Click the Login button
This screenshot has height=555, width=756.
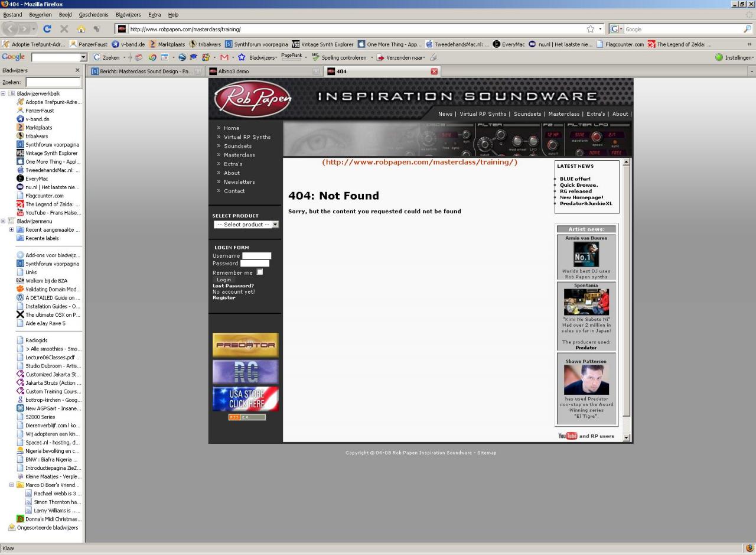[224, 280]
